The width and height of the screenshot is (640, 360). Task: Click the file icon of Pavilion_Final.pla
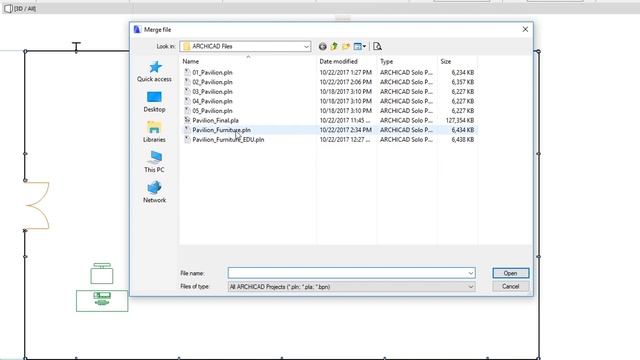[x=187, y=120]
